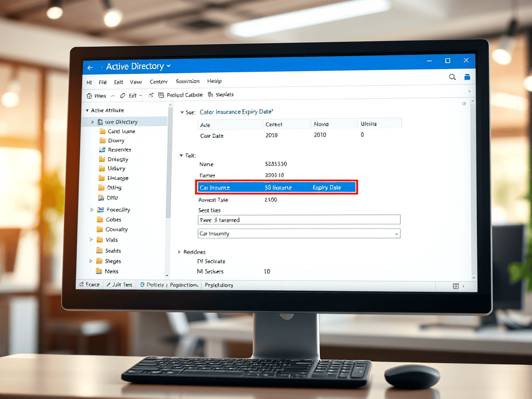The width and height of the screenshot is (532, 399).
Task: Click the Pave: 9 fanarned input field
Action: click(x=299, y=220)
